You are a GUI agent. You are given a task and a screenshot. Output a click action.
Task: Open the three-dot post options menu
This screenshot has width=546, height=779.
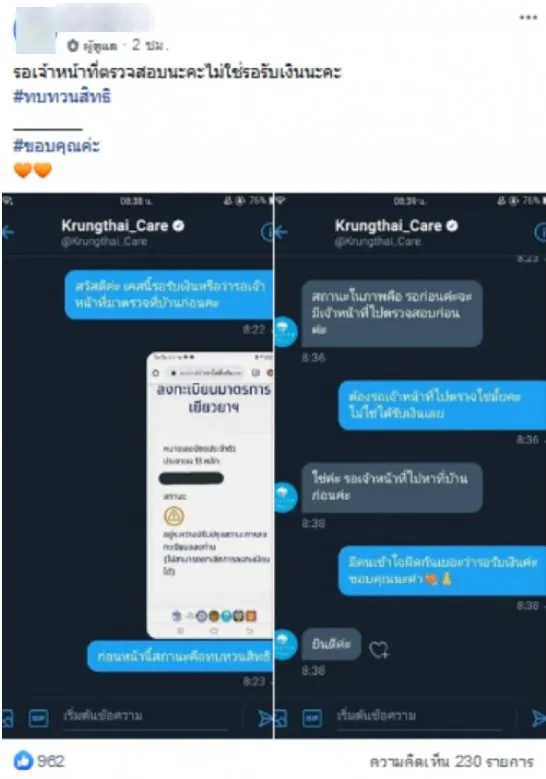(x=528, y=17)
